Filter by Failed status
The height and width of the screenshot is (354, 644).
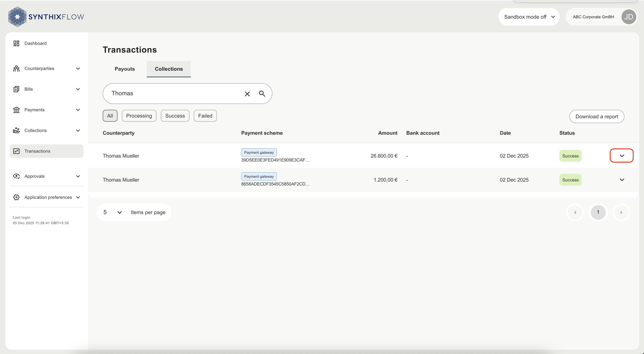205,116
